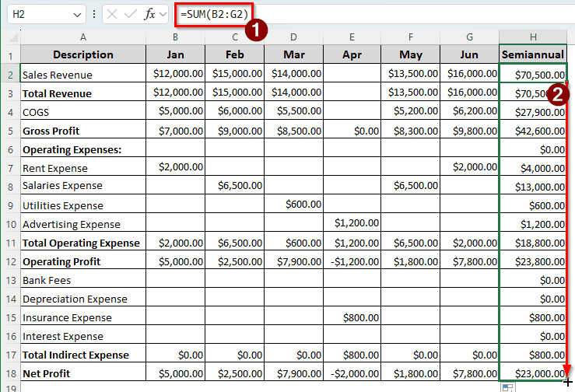Screen dimensions: 575x392
Task: Click the Cancel (X) formula bar icon
Action: click(x=112, y=14)
